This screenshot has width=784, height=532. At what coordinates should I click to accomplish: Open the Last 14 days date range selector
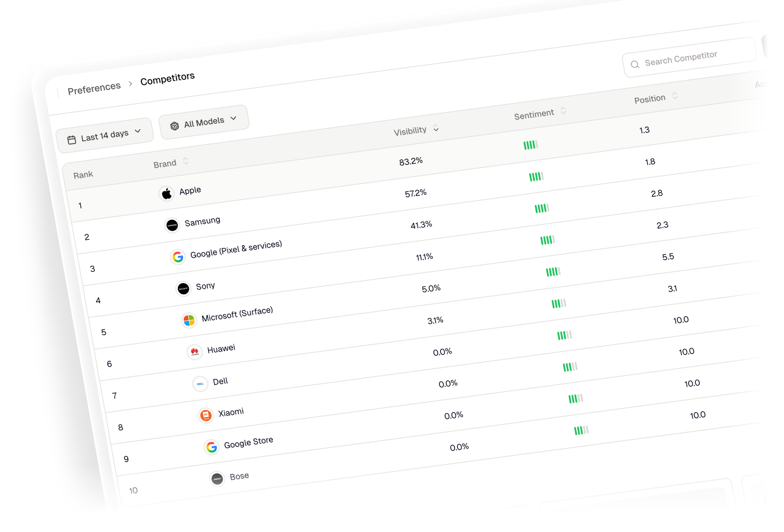(x=105, y=133)
